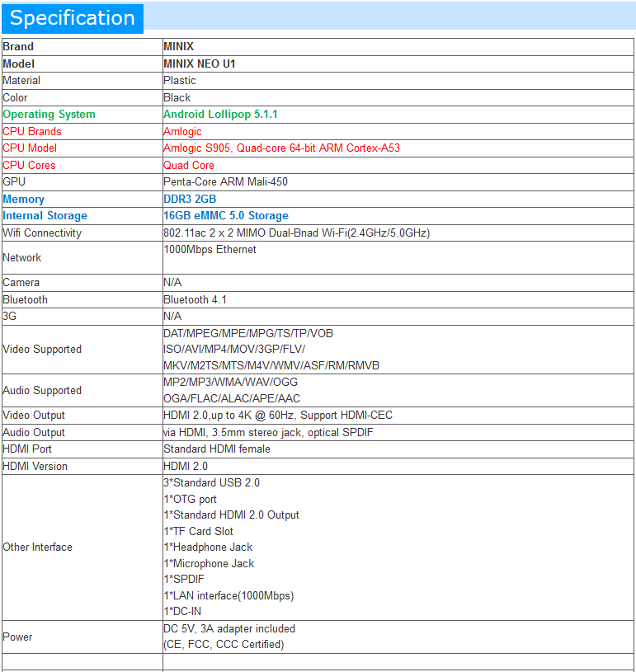Click the 'DDR3 2GB' memory value
This screenshot has width=636, height=672.
tap(190, 200)
